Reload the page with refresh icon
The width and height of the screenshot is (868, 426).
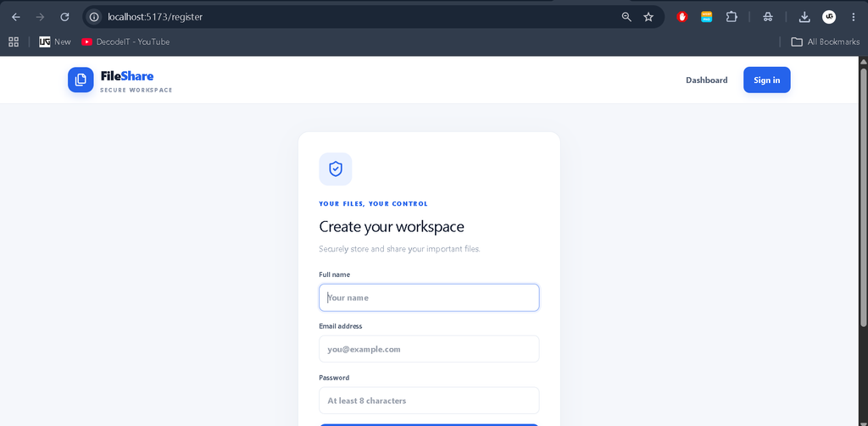coord(64,17)
